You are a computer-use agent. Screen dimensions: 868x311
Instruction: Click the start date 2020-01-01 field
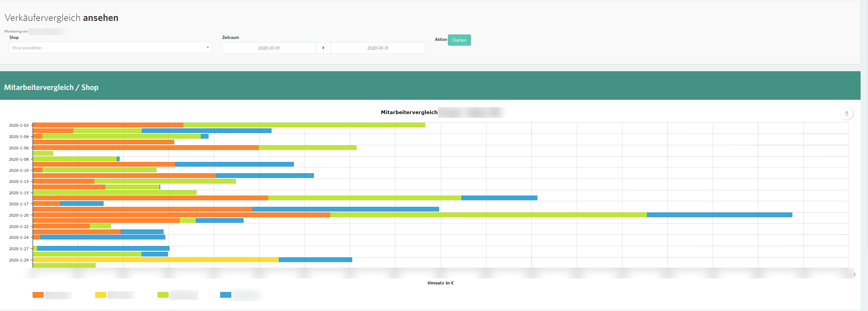(269, 48)
